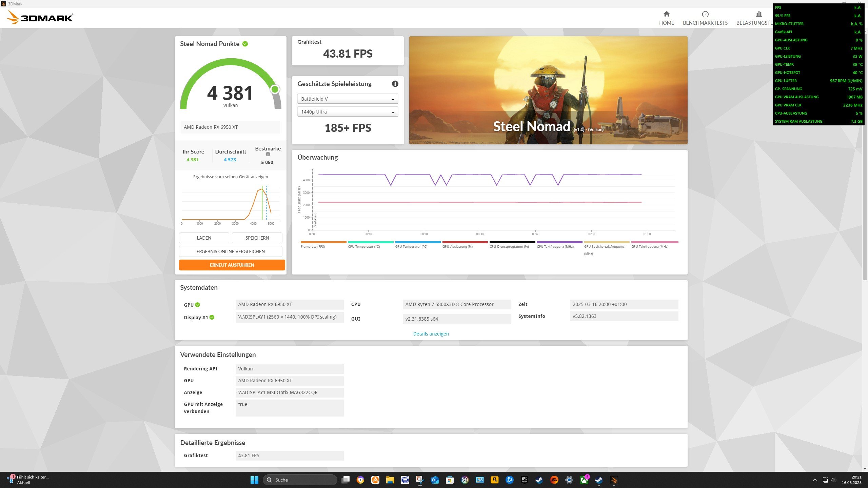Open Epic Games launcher from taskbar
This screenshot has width=868, height=488.
click(x=524, y=480)
